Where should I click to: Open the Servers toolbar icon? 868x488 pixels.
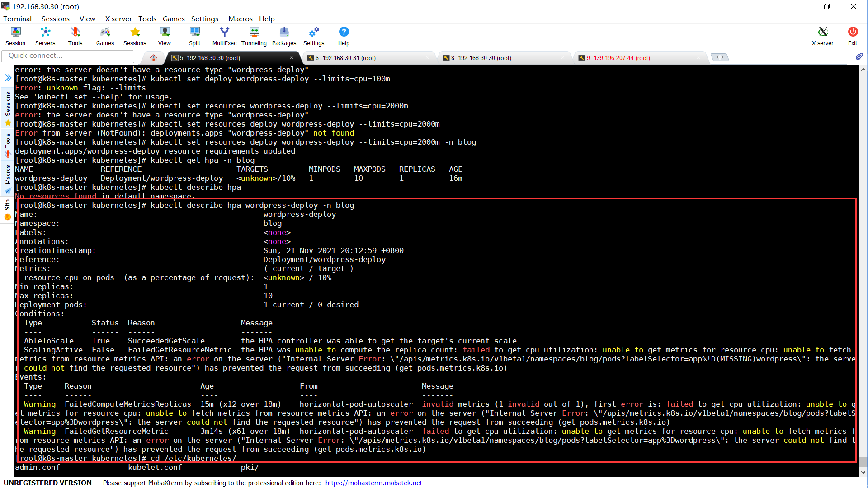click(x=45, y=36)
